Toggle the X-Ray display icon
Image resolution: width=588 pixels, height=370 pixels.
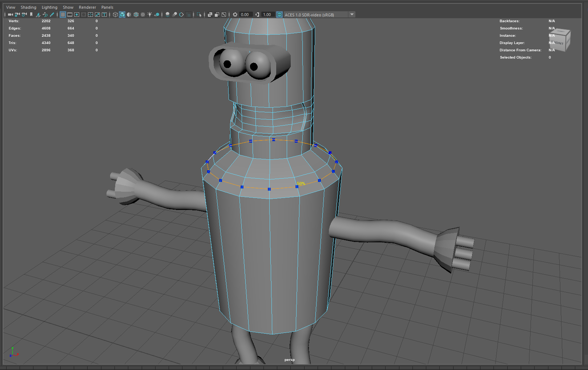coord(210,15)
